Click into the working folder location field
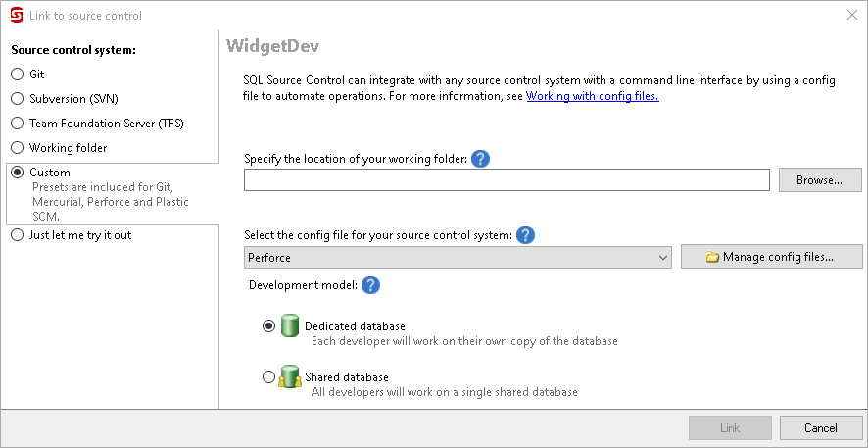This screenshot has width=868, height=448. pyautogui.click(x=506, y=180)
